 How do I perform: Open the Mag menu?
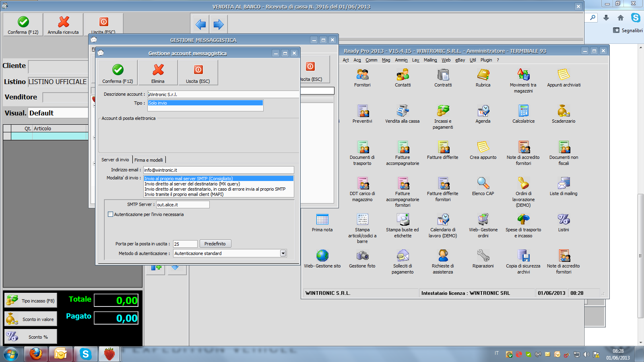386,60
